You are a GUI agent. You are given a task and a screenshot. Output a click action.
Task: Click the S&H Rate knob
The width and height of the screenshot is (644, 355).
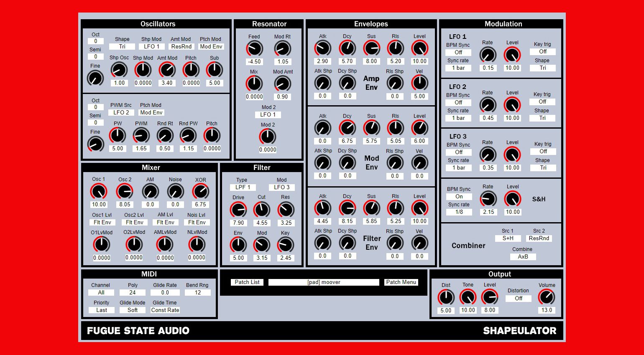pos(488,199)
